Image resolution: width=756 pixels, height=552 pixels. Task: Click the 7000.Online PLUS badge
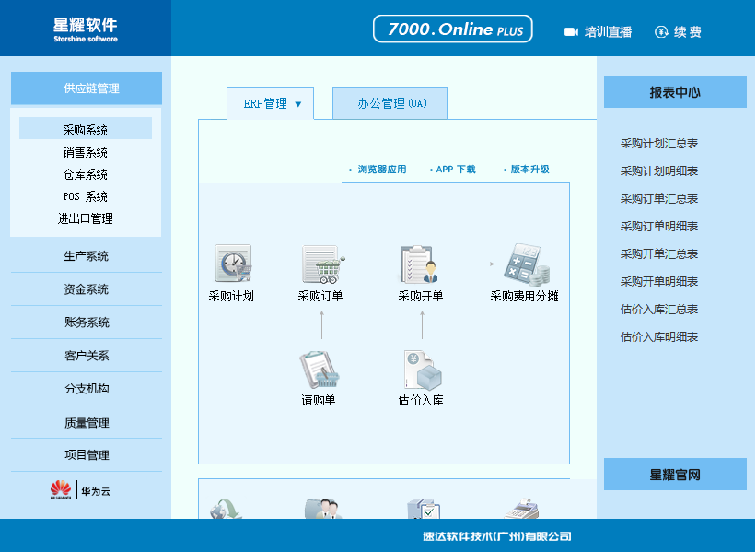click(453, 29)
